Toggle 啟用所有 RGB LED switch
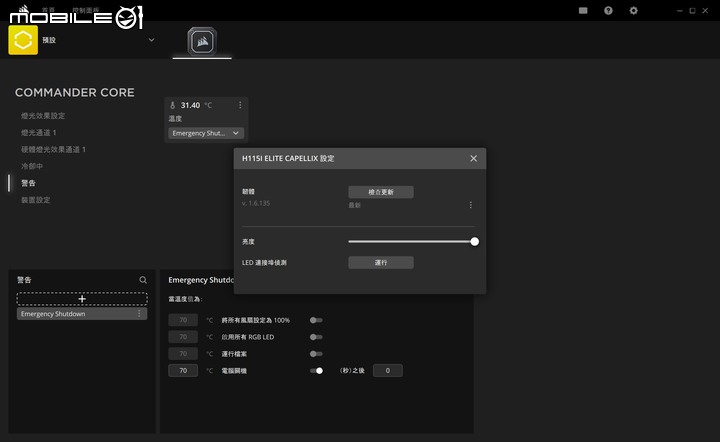 (x=316, y=337)
